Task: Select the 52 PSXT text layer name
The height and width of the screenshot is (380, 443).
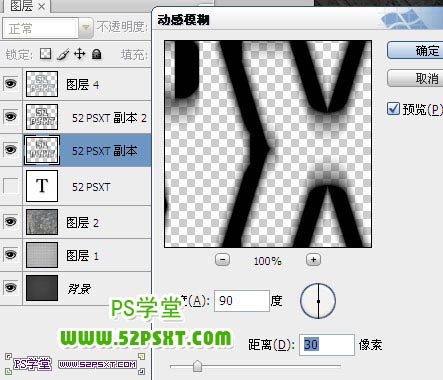Action: (91, 187)
